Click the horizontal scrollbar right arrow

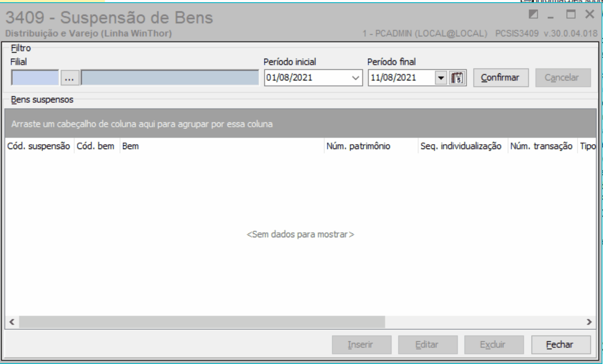coord(589,322)
